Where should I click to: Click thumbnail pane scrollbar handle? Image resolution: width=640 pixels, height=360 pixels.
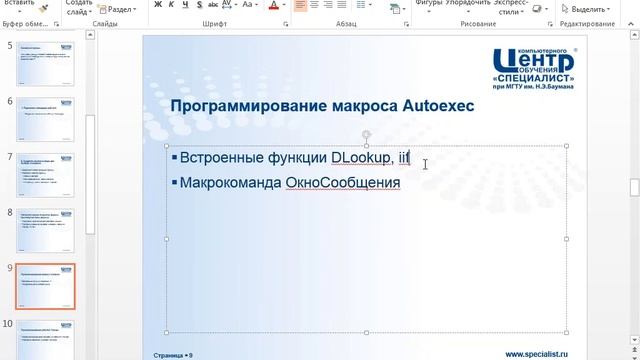90,175
